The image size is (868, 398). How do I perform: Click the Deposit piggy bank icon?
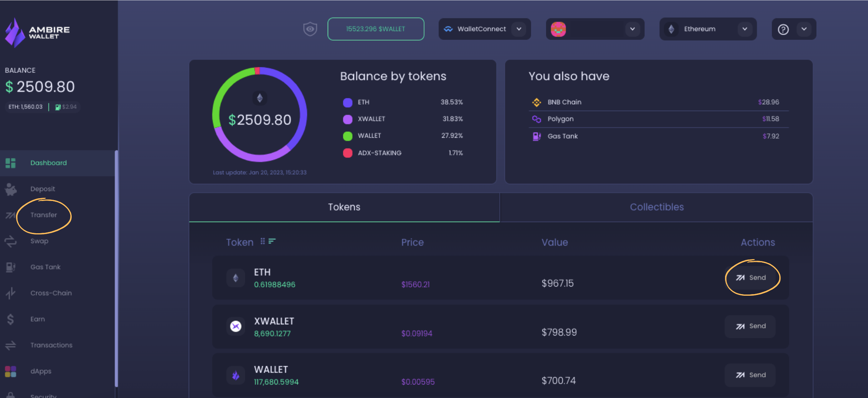tap(11, 189)
